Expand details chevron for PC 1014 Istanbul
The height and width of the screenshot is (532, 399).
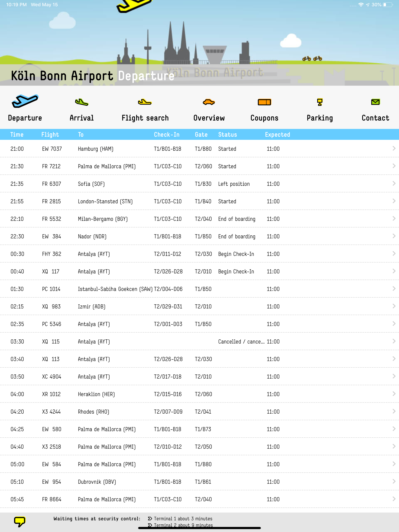tap(394, 289)
